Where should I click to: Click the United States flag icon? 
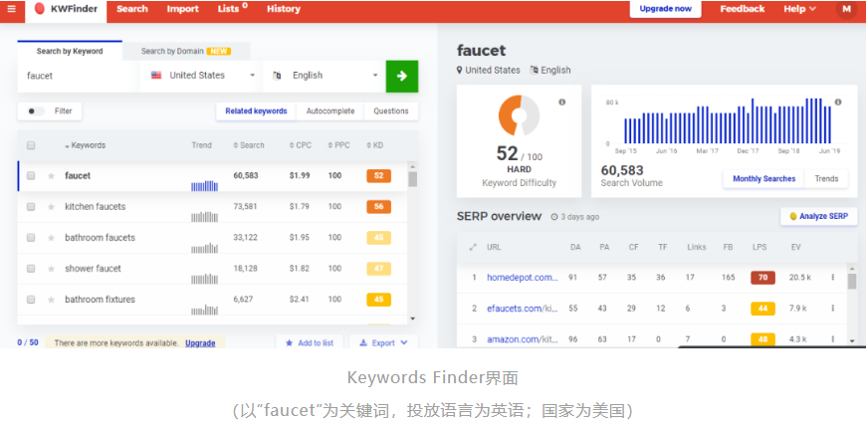tap(156, 76)
